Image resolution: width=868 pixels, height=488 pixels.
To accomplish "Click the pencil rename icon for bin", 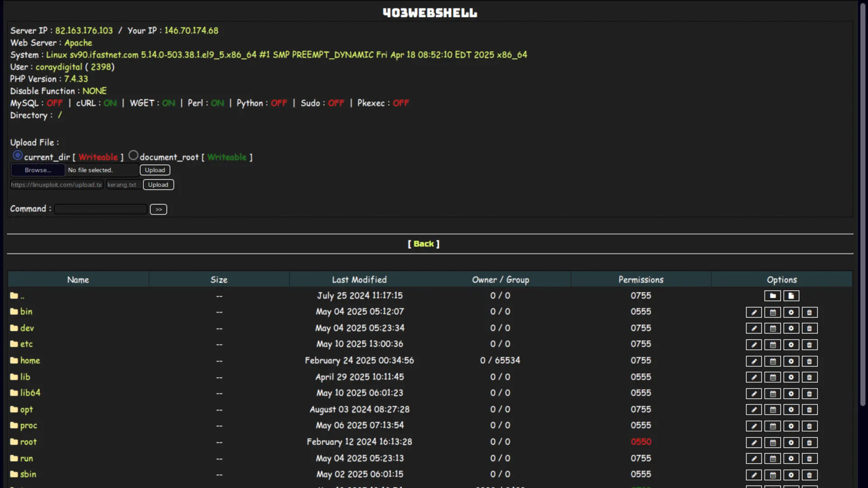I will click(x=754, y=312).
